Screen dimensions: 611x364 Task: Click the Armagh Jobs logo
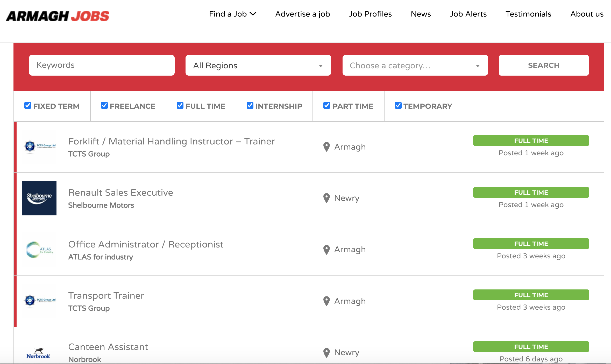click(58, 16)
